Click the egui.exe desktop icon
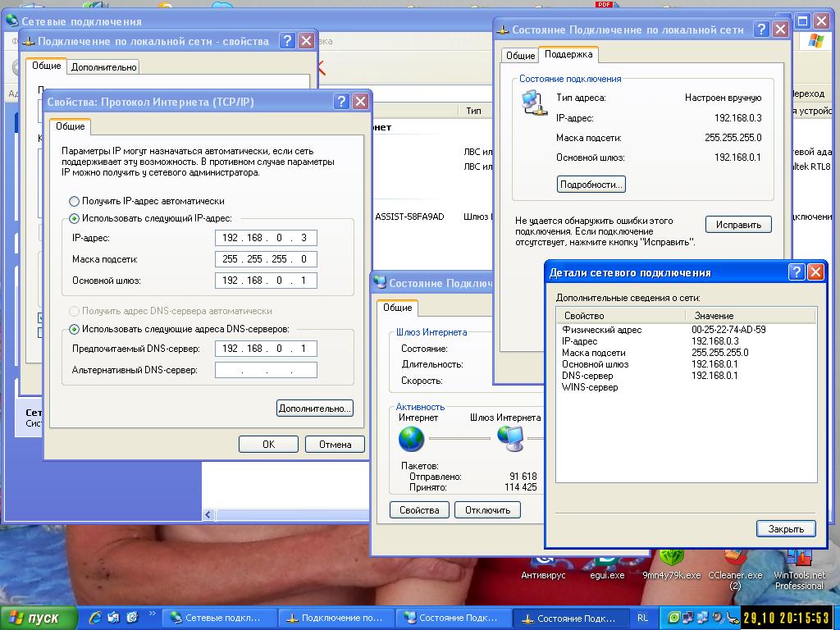The image size is (840, 630). (607, 567)
